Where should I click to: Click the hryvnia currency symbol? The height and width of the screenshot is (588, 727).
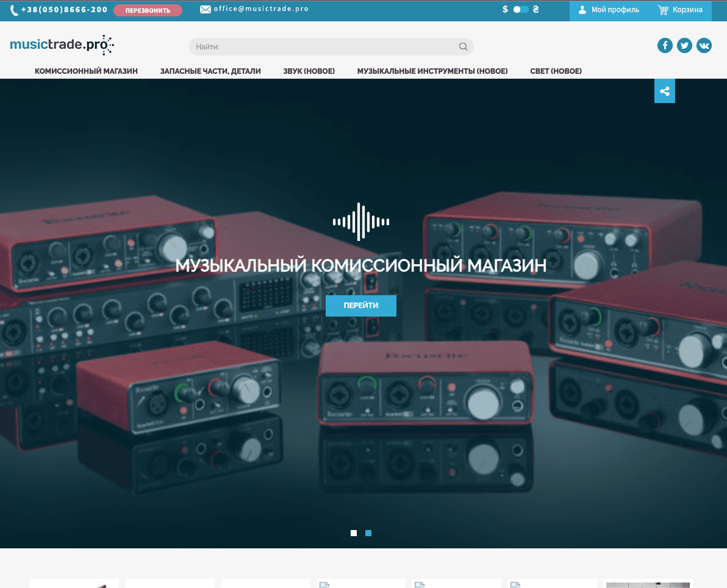coord(535,9)
